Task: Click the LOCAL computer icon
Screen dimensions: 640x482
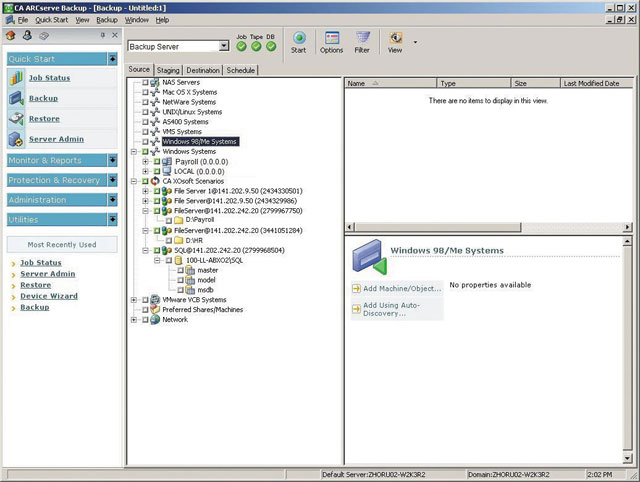Action: (x=167, y=171)
